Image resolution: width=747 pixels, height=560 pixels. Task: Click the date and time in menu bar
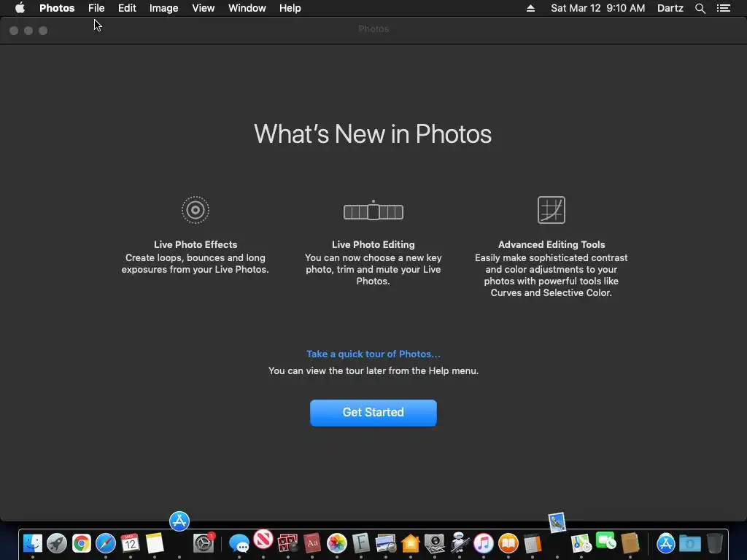598,8
